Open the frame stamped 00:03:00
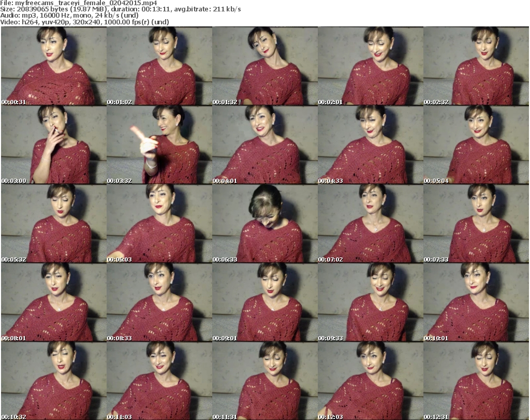 coord(54,144)
